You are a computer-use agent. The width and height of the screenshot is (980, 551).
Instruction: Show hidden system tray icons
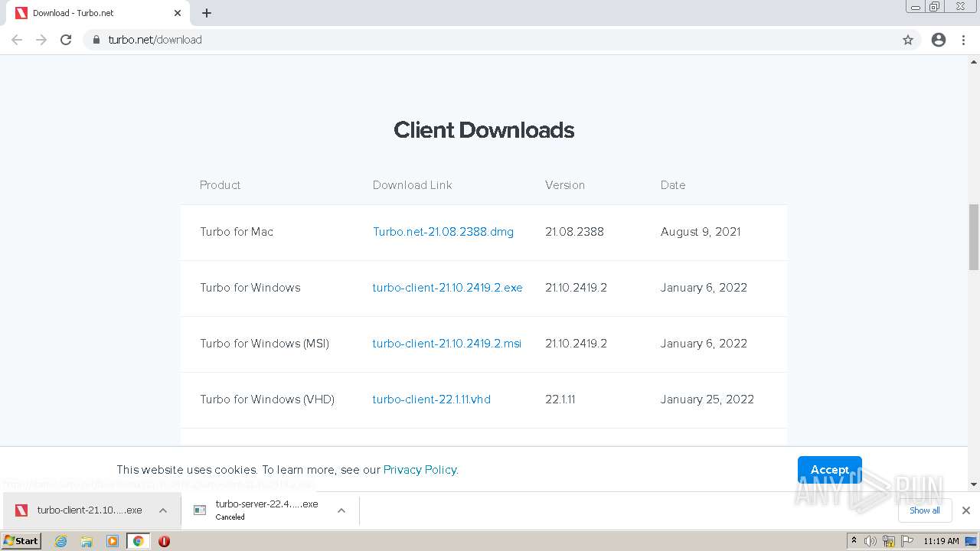coord(854,541)
